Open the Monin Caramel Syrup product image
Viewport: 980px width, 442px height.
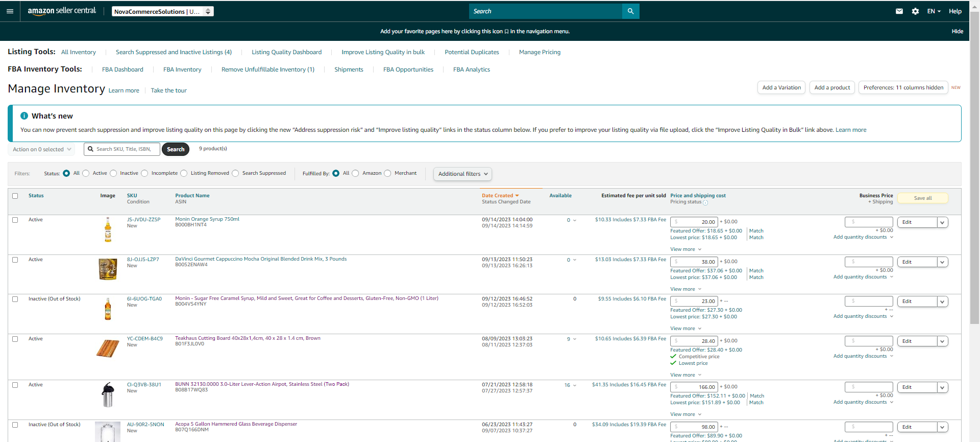pos(108,309)
